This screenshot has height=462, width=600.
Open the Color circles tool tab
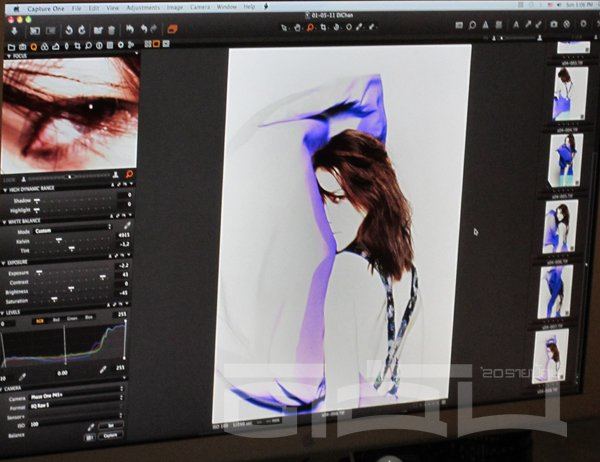click(45, 47)
